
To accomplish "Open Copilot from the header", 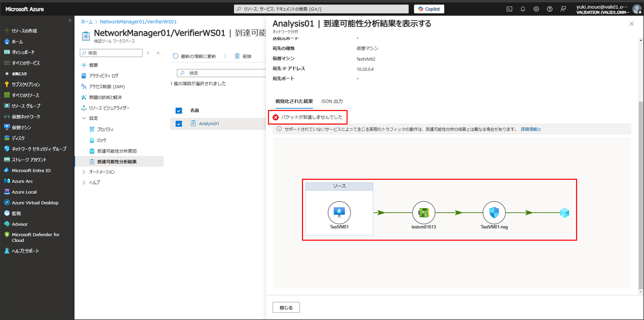I will [429, 9].
